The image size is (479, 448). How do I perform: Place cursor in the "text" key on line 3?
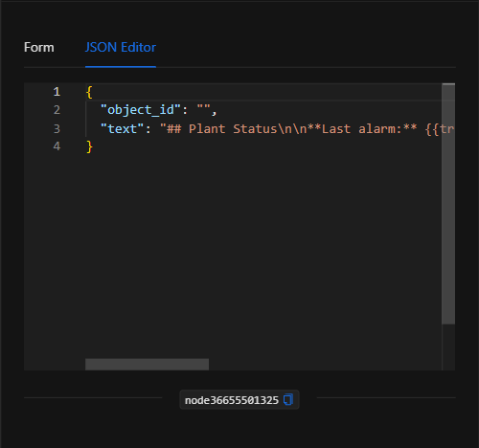[123, 129]
